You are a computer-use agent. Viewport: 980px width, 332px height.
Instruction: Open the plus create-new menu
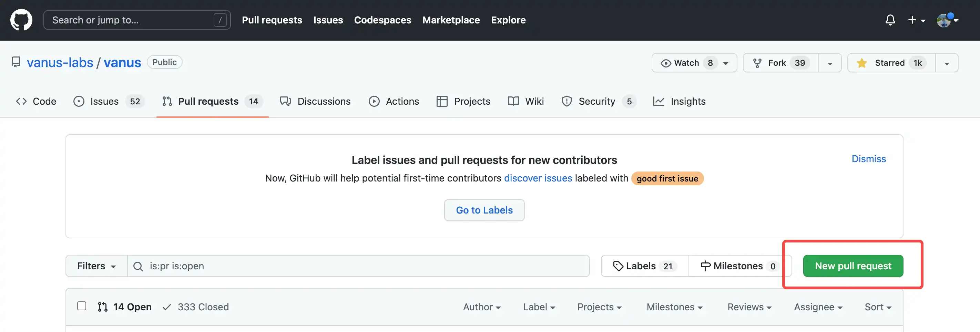coord(916,20)
